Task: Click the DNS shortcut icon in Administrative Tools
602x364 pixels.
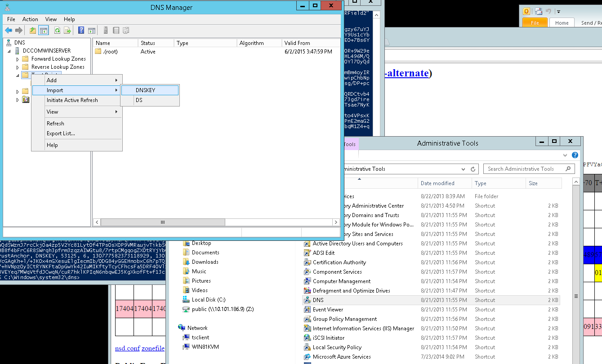Action: pyautogui.click(x=308, y=300)
